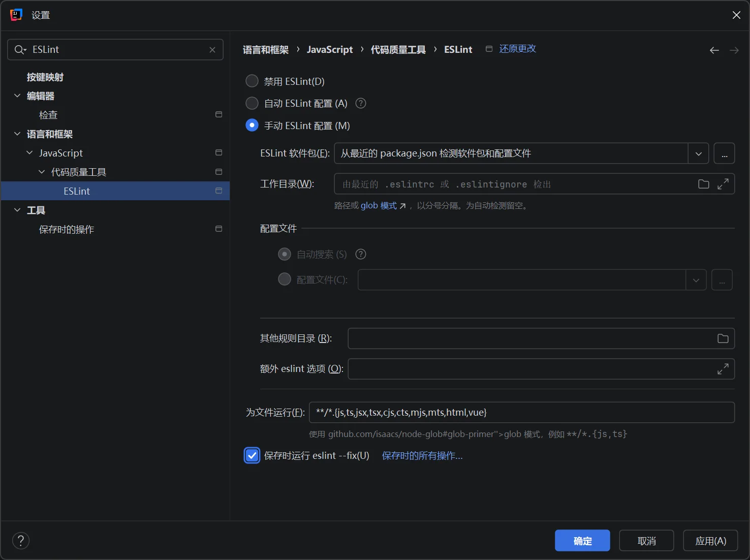Browse config file with ellipsis button

coord(722,280)
